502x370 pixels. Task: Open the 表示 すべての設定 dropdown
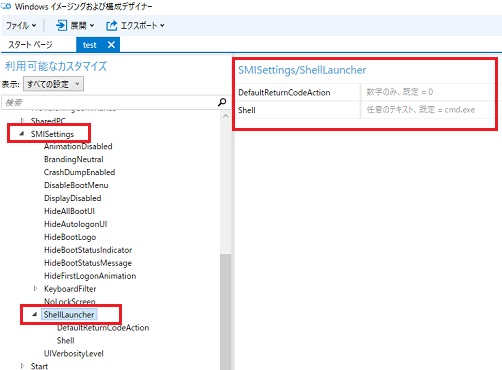tap(53, 84)
